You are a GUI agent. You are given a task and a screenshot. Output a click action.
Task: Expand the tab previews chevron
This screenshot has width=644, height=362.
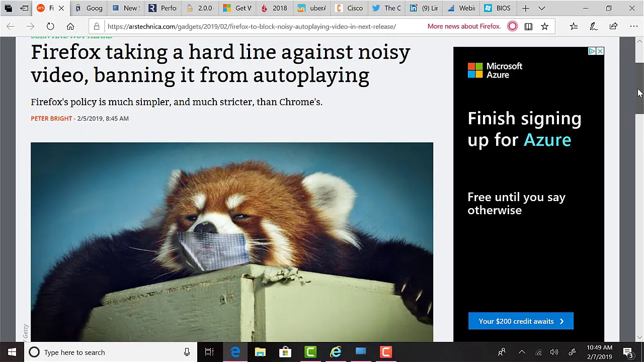click(542, 8)
